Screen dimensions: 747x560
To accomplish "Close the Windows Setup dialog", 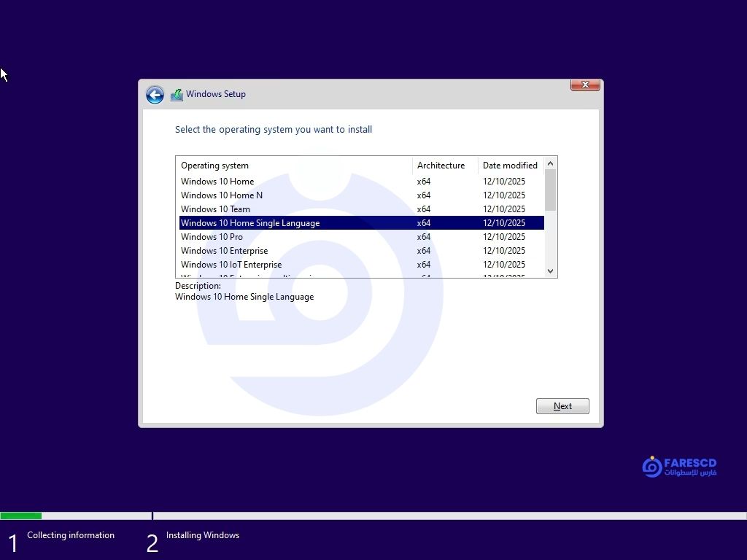I will (x=584, y=85).
